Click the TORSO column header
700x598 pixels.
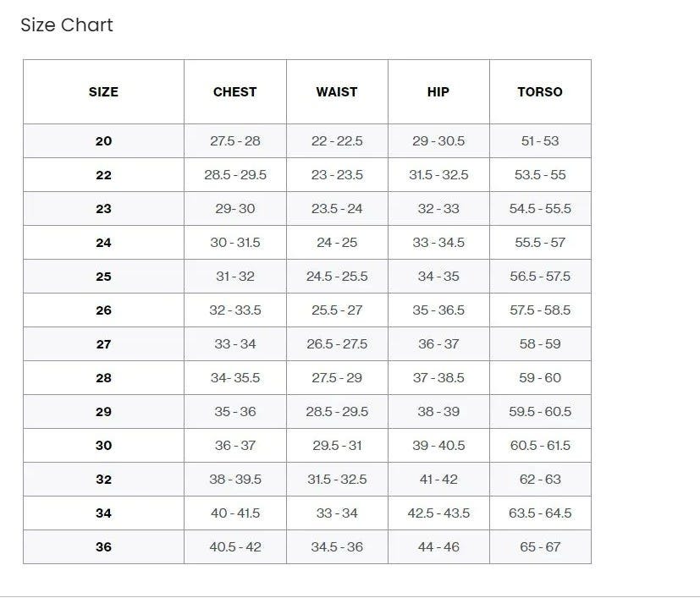click(540, 91)
